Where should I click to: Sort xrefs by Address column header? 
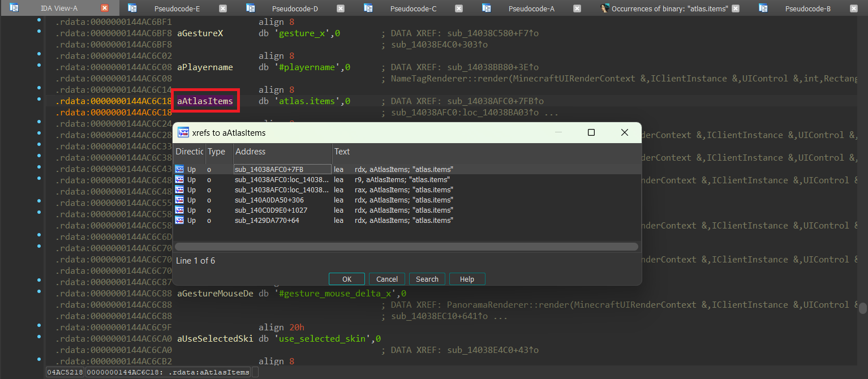point(283,152)
